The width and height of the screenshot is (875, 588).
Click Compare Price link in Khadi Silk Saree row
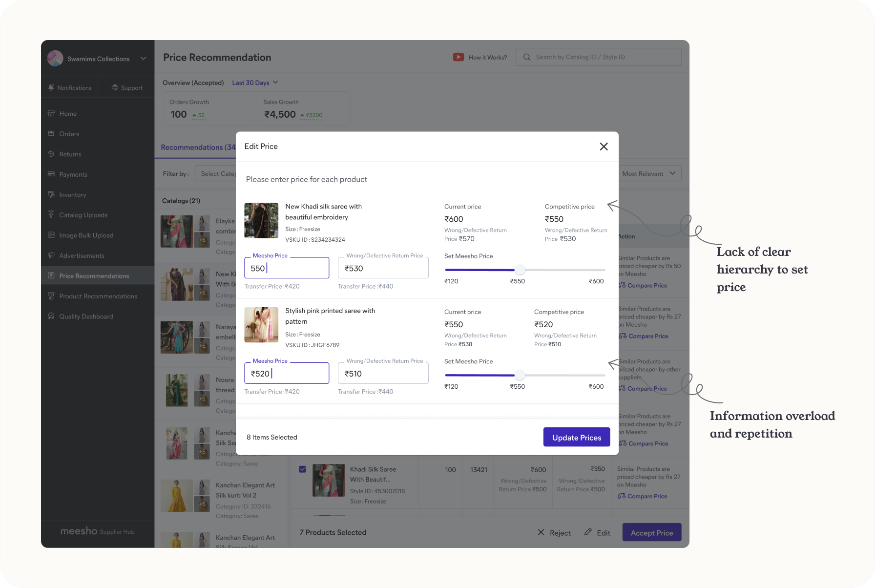coord(642,496)
